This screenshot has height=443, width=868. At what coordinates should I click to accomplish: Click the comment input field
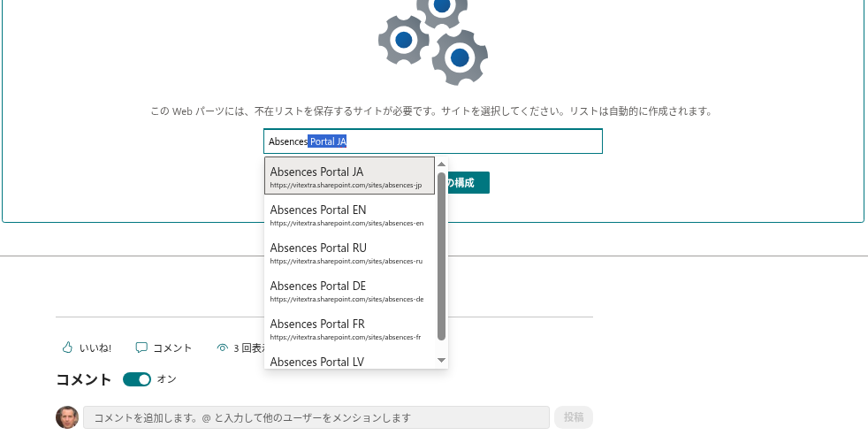[x=316, y=417]
